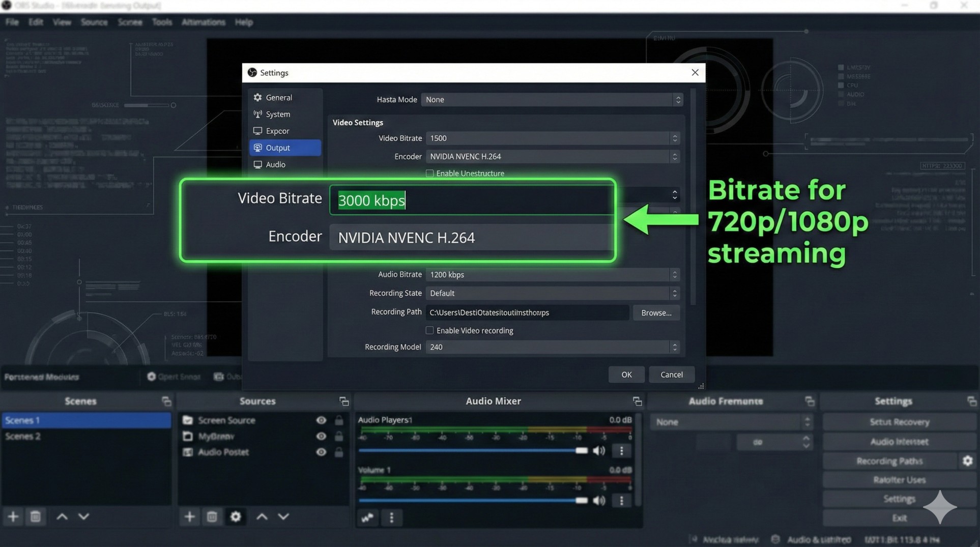Image resolution: width=980 pixels, height=547 pixels.
Task: Mute Audio Players1 via its speaker icon
Action: click(x=599, y=450)
